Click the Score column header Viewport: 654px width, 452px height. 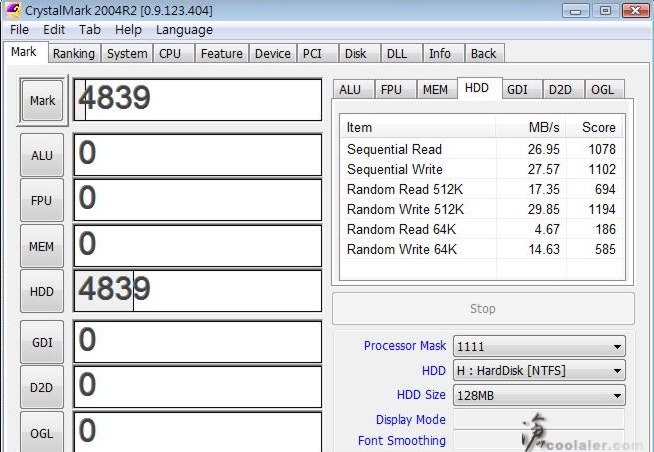[x=594, y=127]
